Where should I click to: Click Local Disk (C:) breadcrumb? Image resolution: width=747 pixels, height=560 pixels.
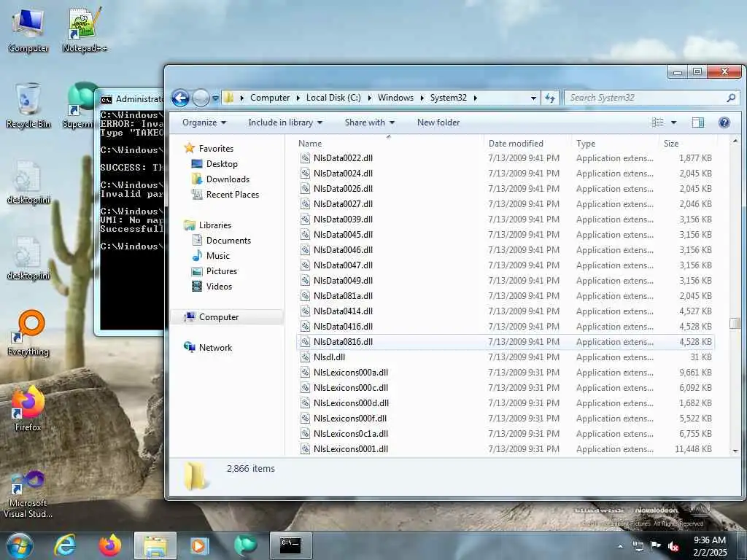333,98
